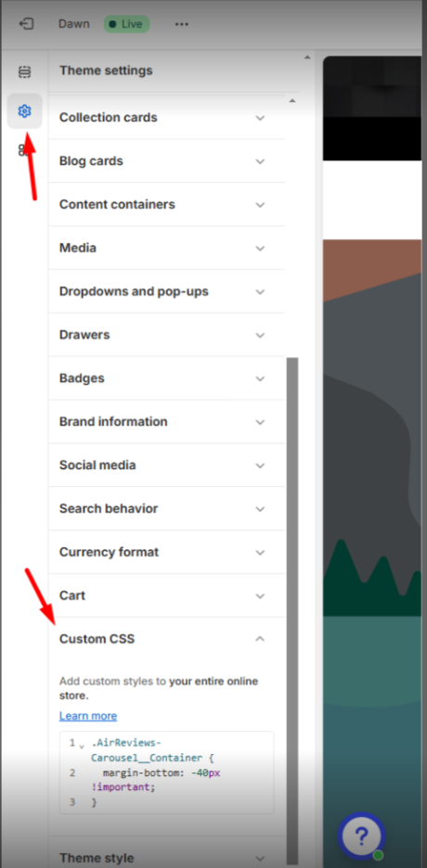Open the Badges settings section
Viewport: 427px width, 868px height.
(167, 378)
